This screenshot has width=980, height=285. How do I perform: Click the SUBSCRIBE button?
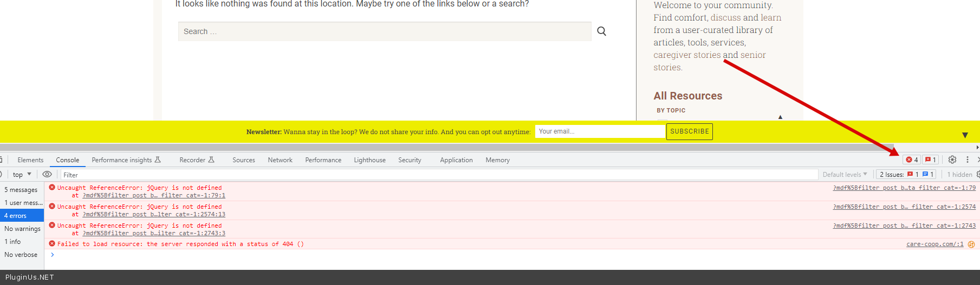click(x=689, y=131)
